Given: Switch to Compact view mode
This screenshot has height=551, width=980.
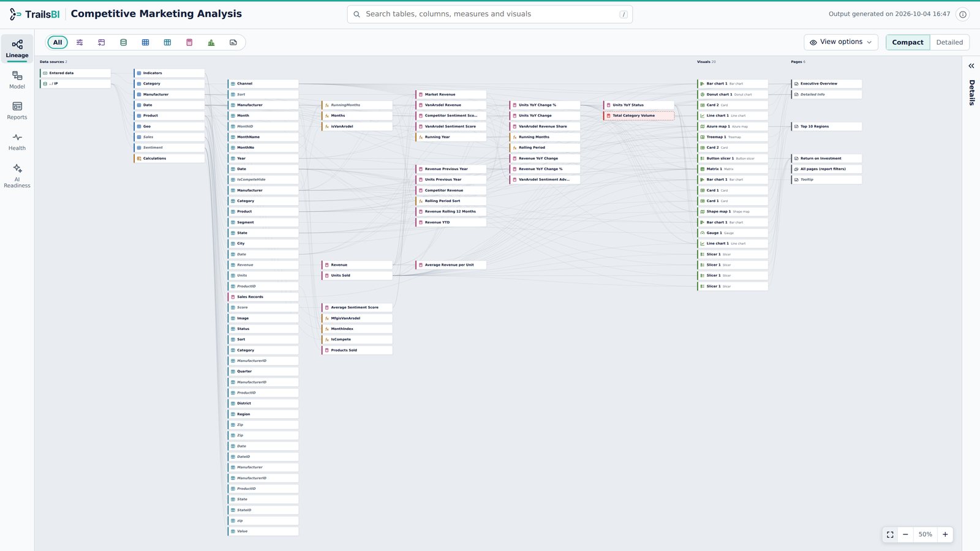Looking at the screenshot, I should tap(908, 42).
